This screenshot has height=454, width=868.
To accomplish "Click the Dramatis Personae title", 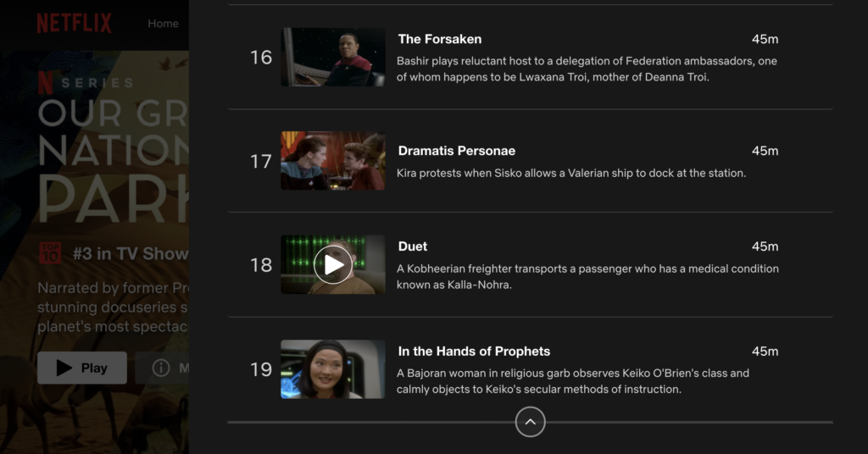I will (x=457, y=151).
